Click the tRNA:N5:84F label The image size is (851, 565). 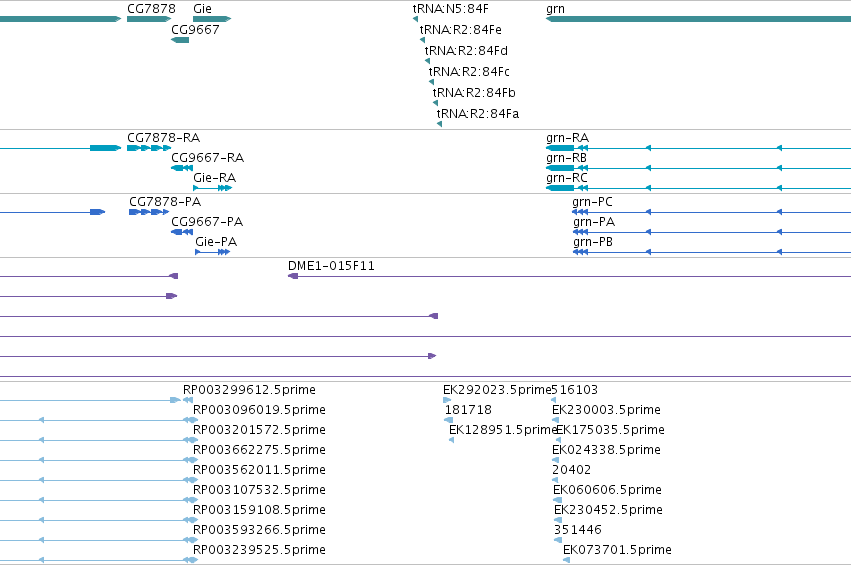(450, 9)
